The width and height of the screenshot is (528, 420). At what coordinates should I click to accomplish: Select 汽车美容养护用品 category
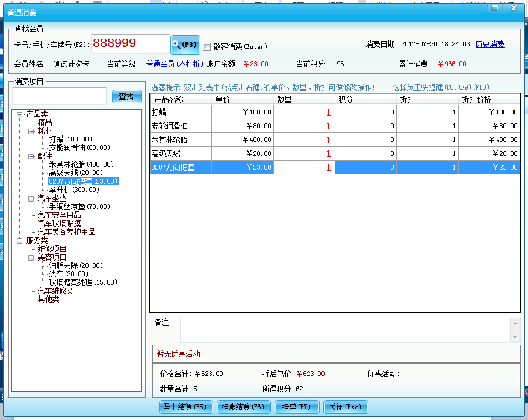(x=66, y=232)
